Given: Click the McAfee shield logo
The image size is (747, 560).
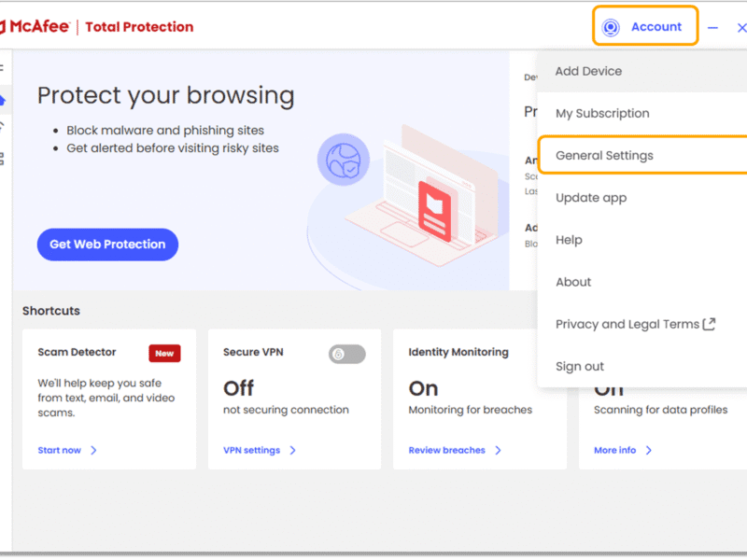Looking at the screenshot, I should 5,26.
